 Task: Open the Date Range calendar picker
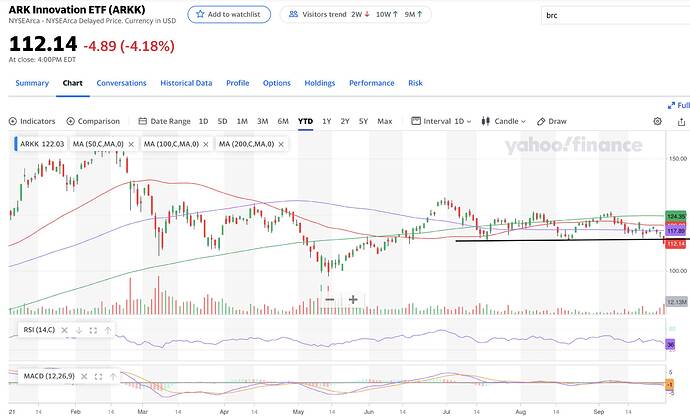point(164,121)
